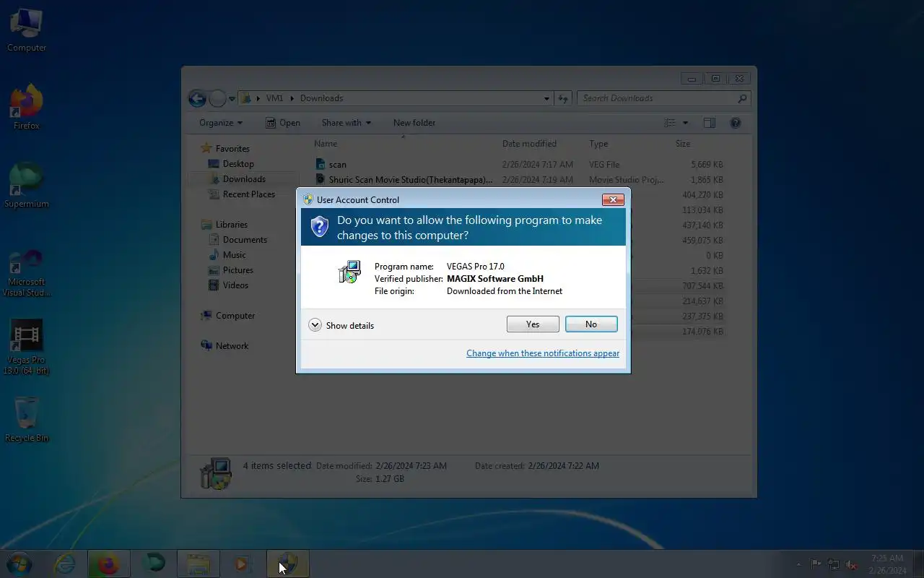Refresh the Downloads folder view
Image resolution: width=924 pixels, height=578 pixels.
click(564, 98)
